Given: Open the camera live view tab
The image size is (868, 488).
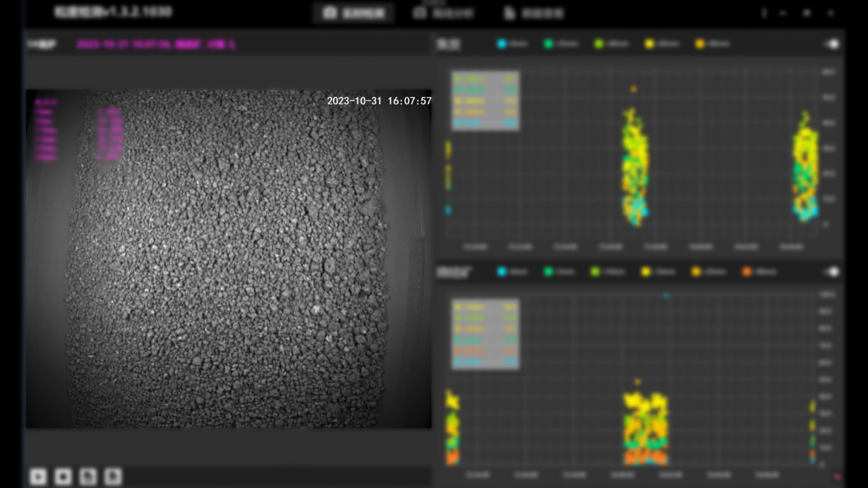Looking at the screenshot, I should (354, 13).
